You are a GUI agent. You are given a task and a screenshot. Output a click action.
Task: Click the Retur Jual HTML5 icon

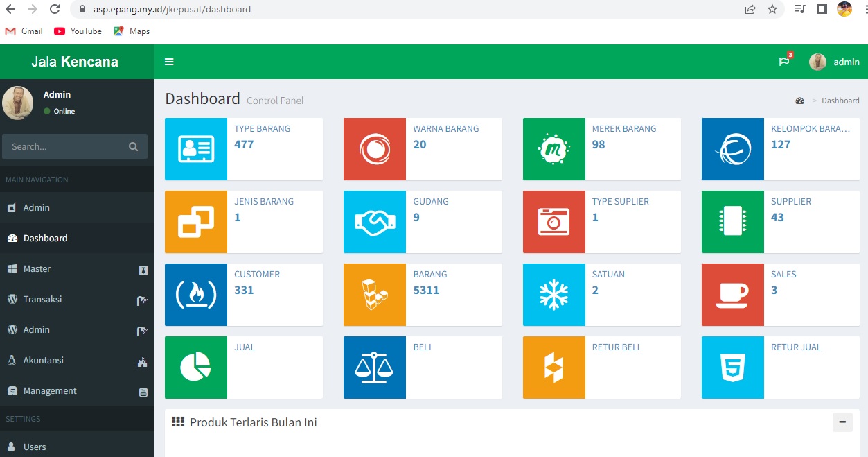click(x=732, y=368)
